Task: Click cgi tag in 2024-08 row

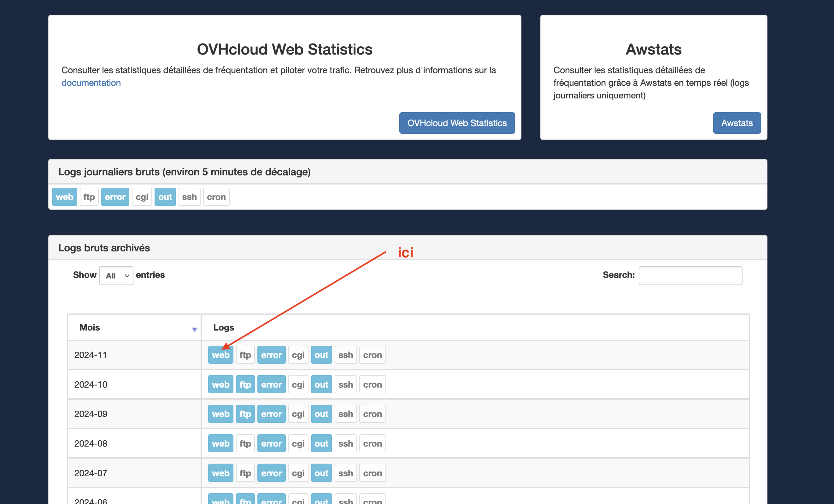Action: pyautogui.click(x=298, y=443)
